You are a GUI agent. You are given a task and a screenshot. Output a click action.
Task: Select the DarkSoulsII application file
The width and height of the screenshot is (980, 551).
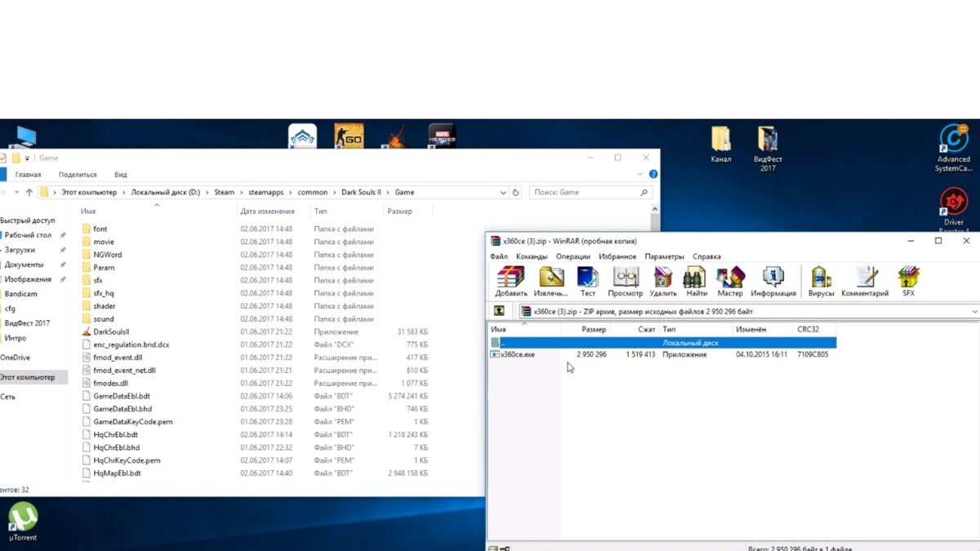coord(111,331)
